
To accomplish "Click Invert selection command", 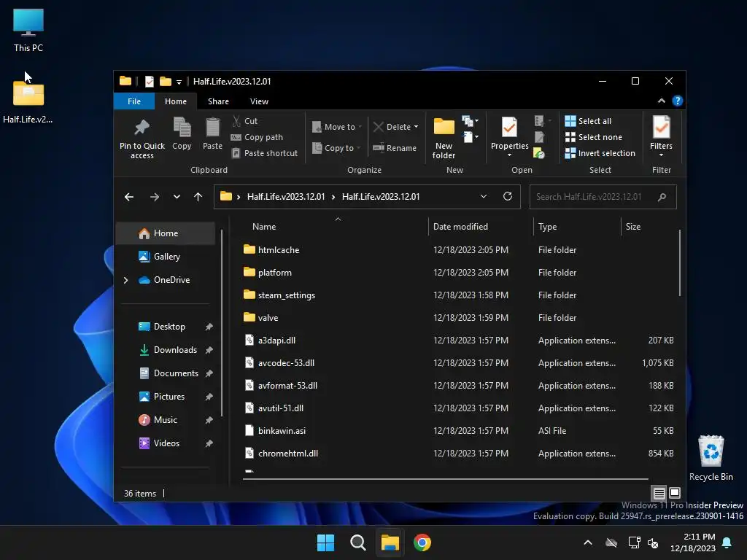I will point(600,153).
